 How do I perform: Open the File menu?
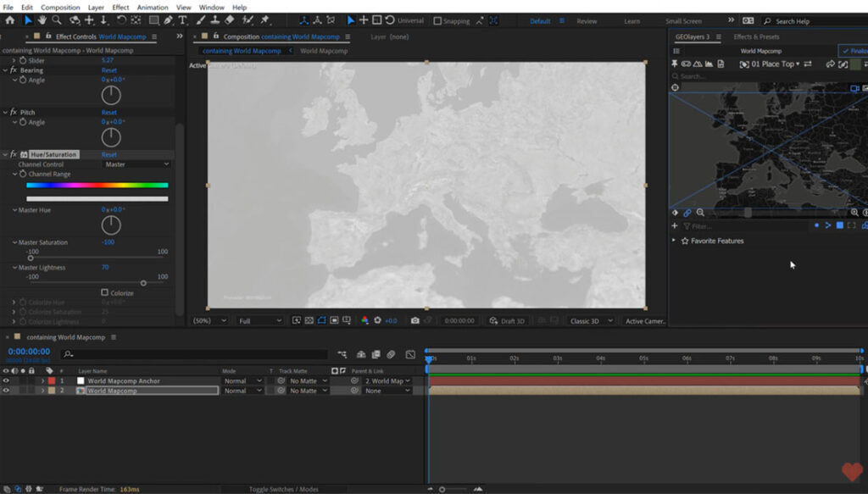pyautogui.click(x=8, y=7)
